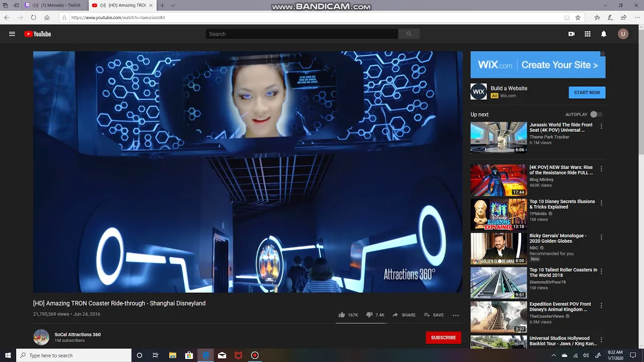The height and width of the screenshot is (362, 644).
Task: Open Task View on the taskbar
Action: click(155, 355)
